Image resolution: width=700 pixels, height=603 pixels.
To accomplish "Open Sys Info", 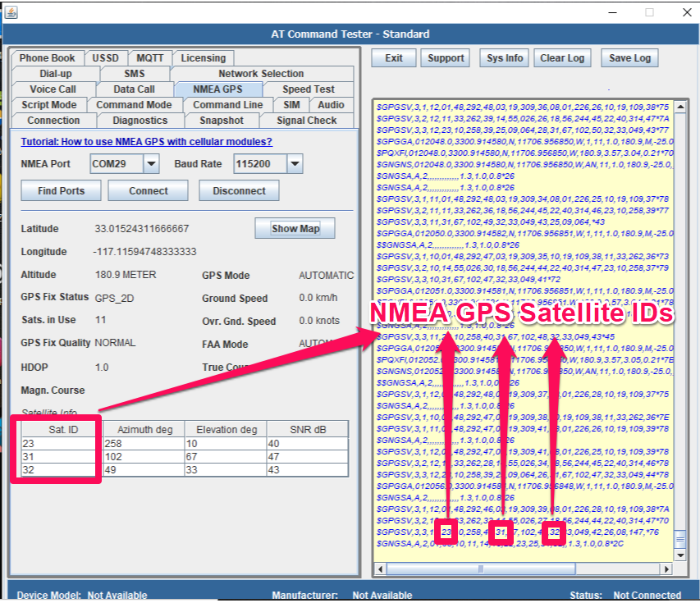I will (x=505, y=58).
